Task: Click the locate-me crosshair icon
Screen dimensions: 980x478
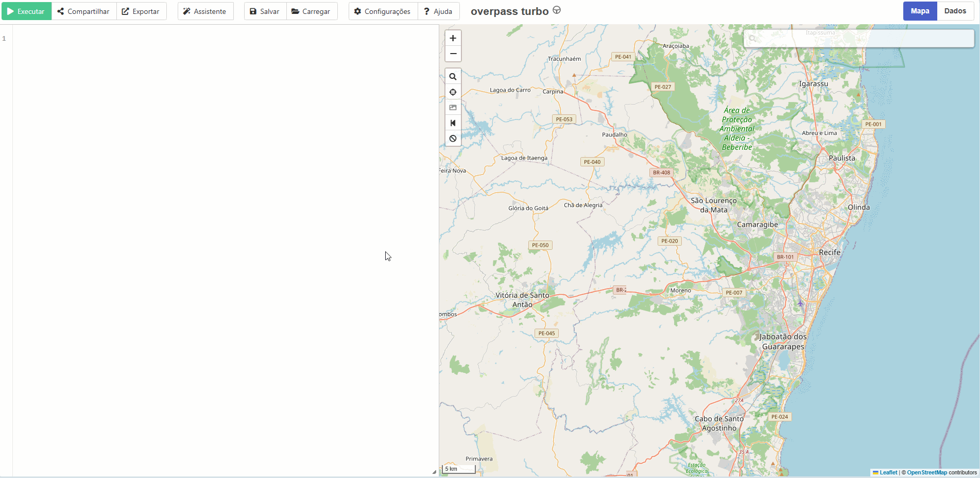Action: click(x=453, y=92)
